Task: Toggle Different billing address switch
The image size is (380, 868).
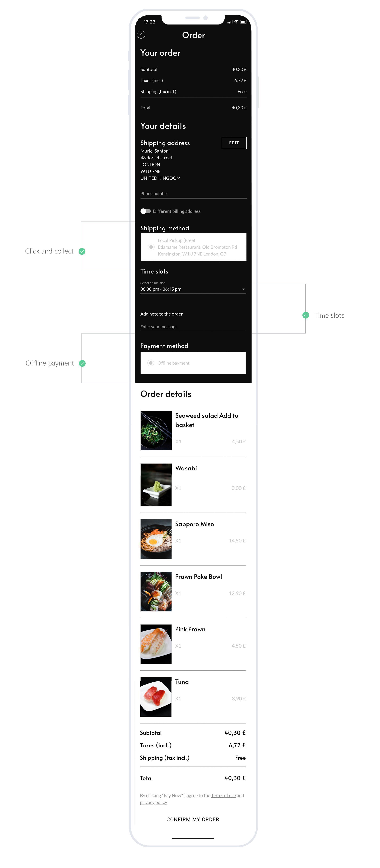Action: tap(146, 211)
